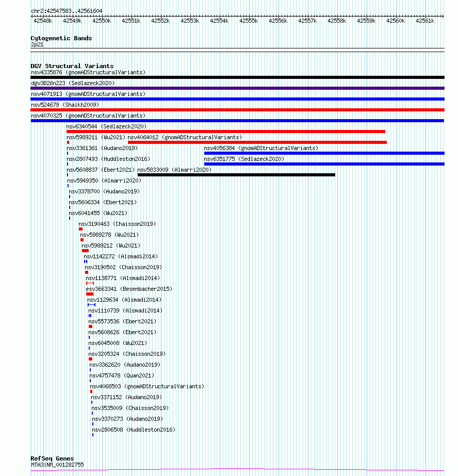Click the black bar for nsv5833009
Image resolution: width=459 pixels, height=476 pixels.
pos(237,175)
